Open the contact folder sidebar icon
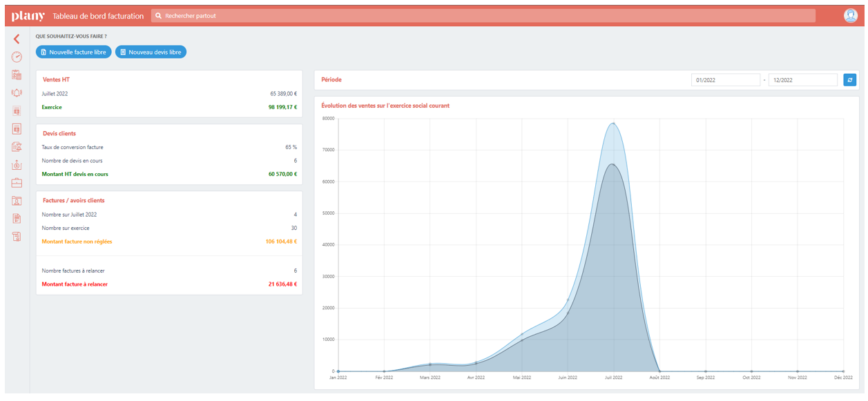Screen dimensions: 868x401 point(17,201)
